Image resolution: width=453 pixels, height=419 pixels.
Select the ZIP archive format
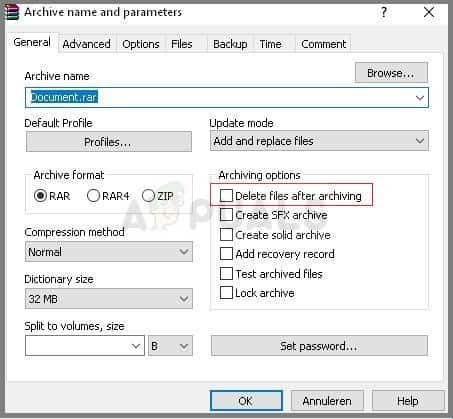click(x=148, y=196)
